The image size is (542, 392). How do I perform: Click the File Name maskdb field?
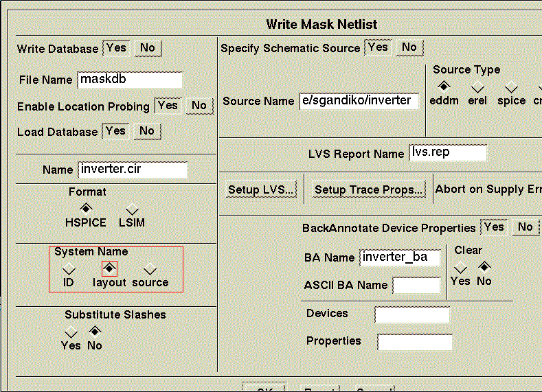coord(130,80)
